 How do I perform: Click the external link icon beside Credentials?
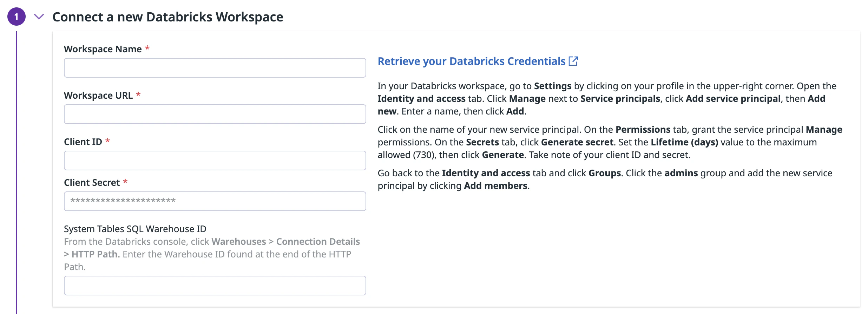573,61
